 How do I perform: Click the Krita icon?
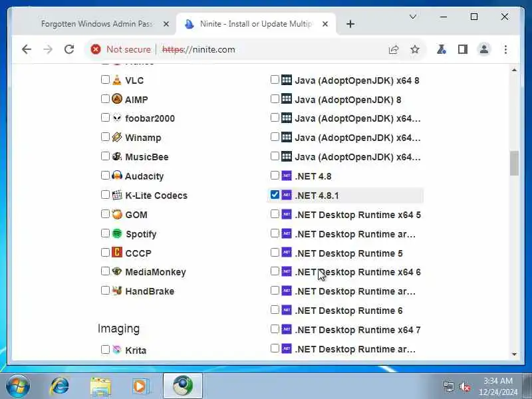[117, 350]
